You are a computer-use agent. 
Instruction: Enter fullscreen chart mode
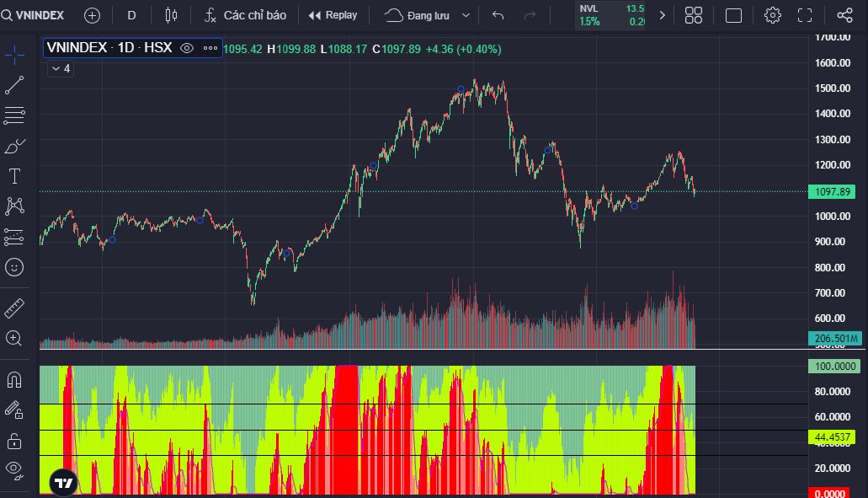(805, 15)
